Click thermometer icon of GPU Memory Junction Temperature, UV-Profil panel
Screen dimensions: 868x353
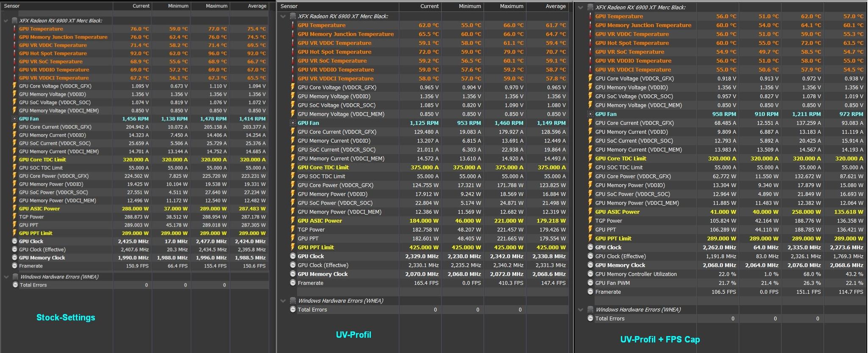point(293,34)
